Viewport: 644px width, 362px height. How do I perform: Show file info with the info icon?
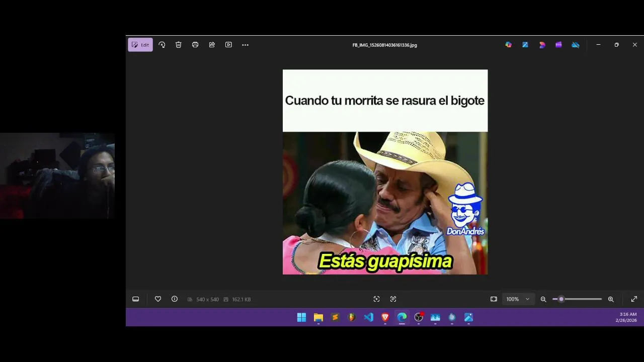[x=175, y=299]
